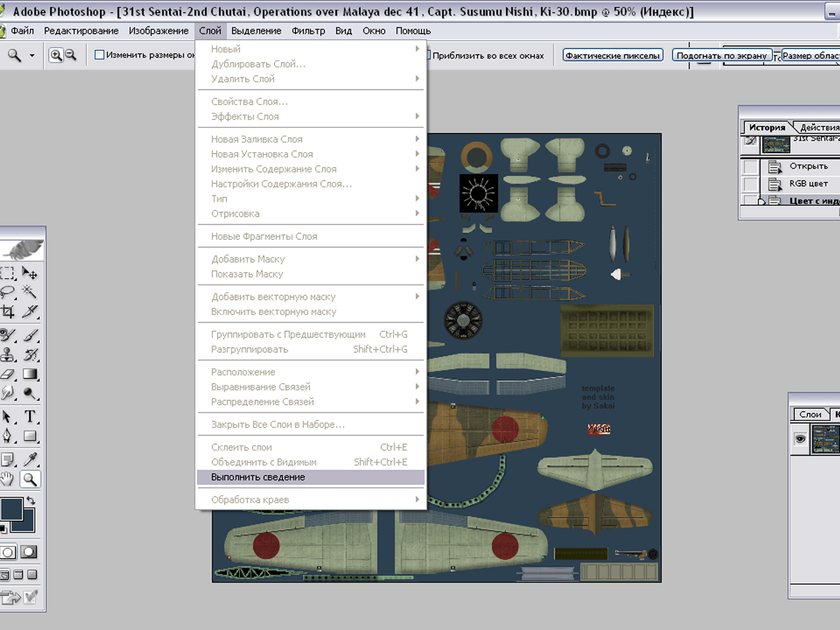The height and width of the screenshot is (630, 840).
Task: Click history snapshot thumbnail 31st Sentai
Action: point(777,144)
